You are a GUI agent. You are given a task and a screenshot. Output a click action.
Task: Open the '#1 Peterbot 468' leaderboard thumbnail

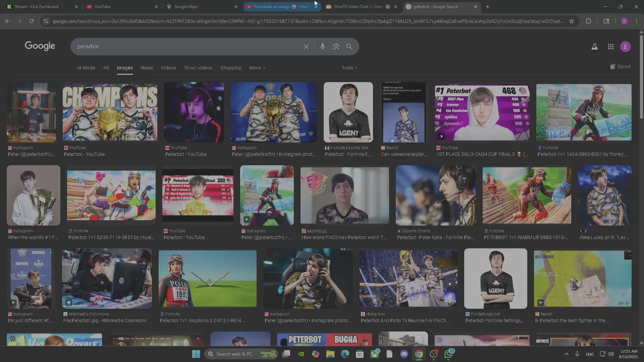[x=482, y=112]
